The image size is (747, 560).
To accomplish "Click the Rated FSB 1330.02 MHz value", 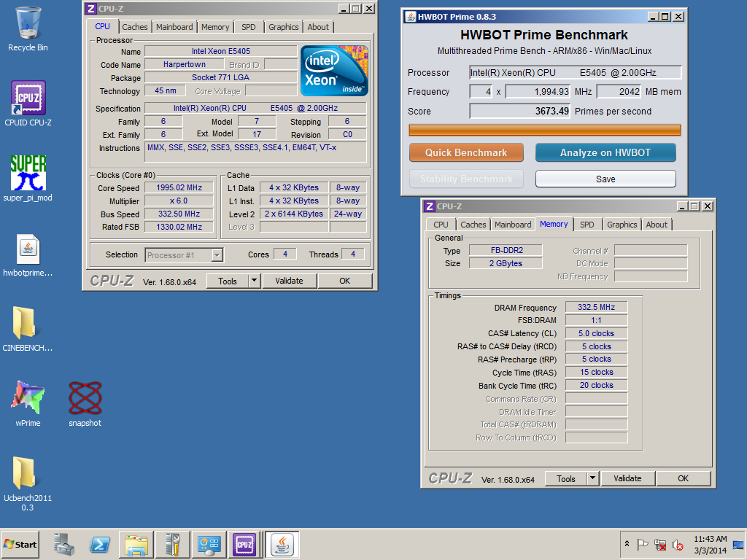I will [179, 227].
